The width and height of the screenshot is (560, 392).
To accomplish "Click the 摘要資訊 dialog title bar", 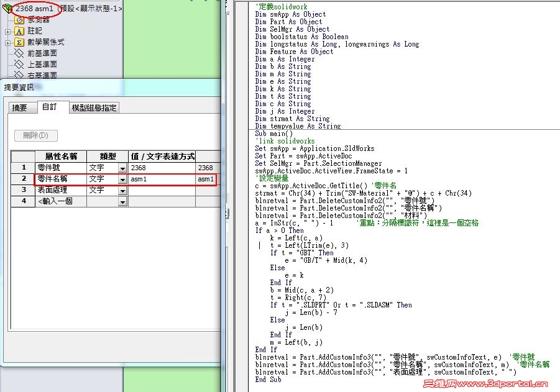I will [x=111, y=88].
